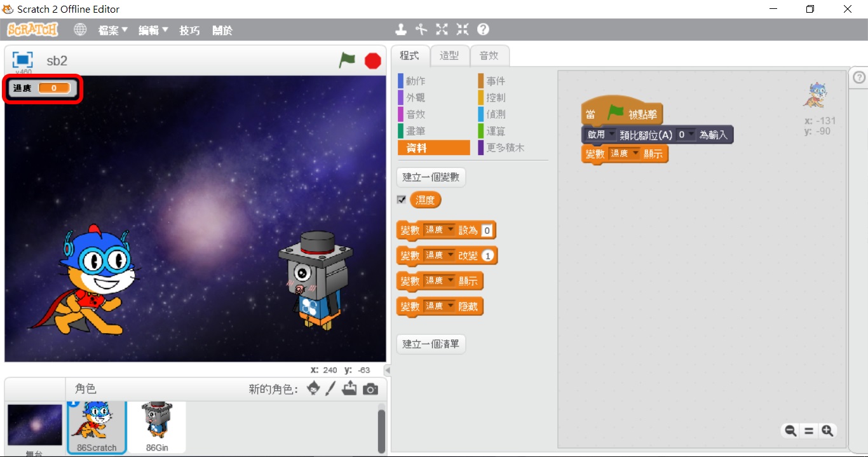
Task: Click the value field in the 改變 block
Action: coord(487,256)
